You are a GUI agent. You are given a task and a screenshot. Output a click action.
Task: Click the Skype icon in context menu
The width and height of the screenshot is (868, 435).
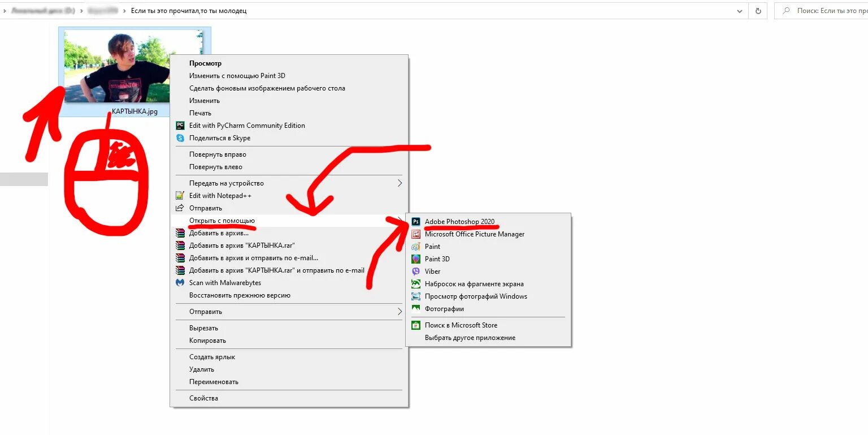[x=180, y=138]
